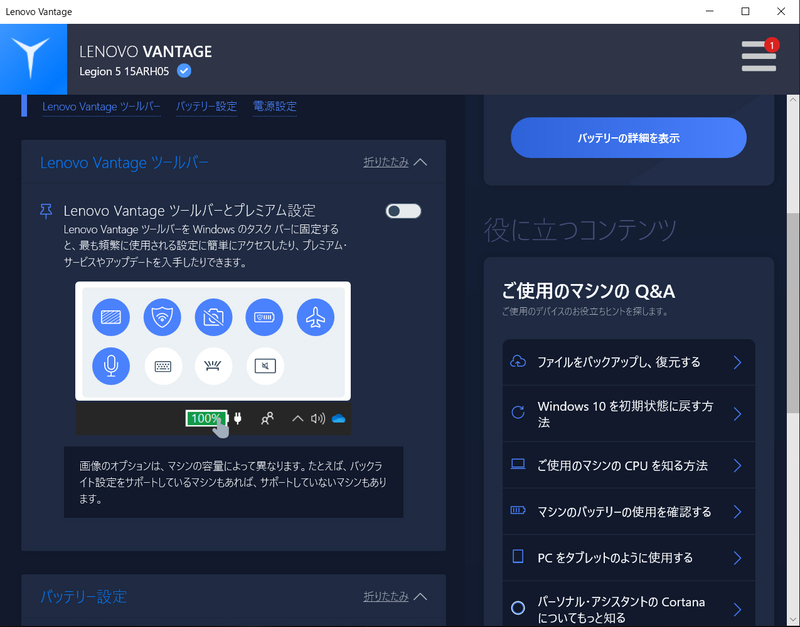Open Windows 10 を初期状態に戻す方法 article
800x627 pixels.
point(629,414)
